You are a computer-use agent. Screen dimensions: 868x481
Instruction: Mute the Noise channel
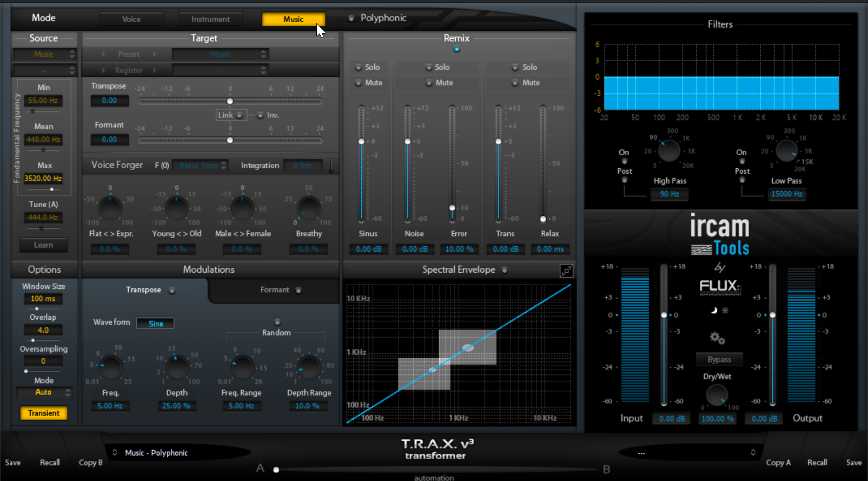point(429,83)
